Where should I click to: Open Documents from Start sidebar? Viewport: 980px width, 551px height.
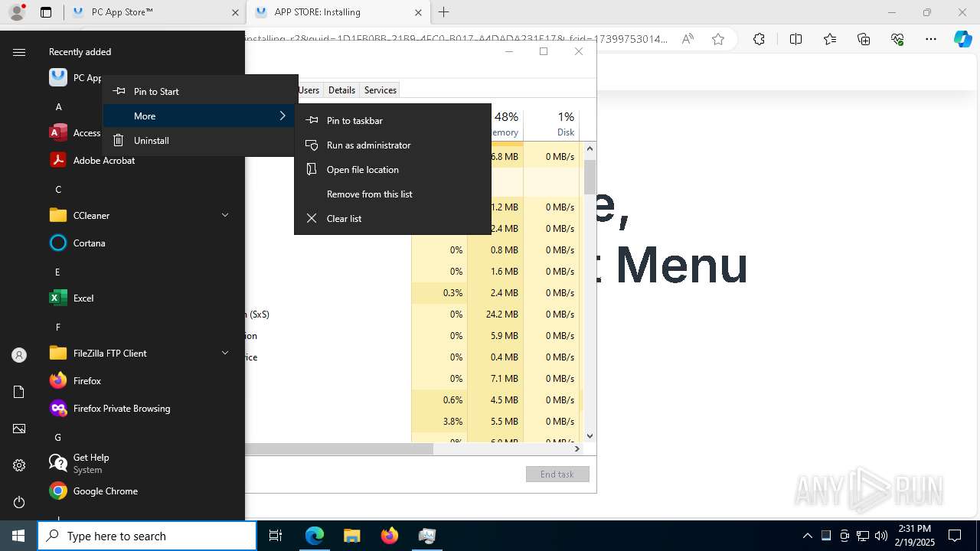click(19, 392)
